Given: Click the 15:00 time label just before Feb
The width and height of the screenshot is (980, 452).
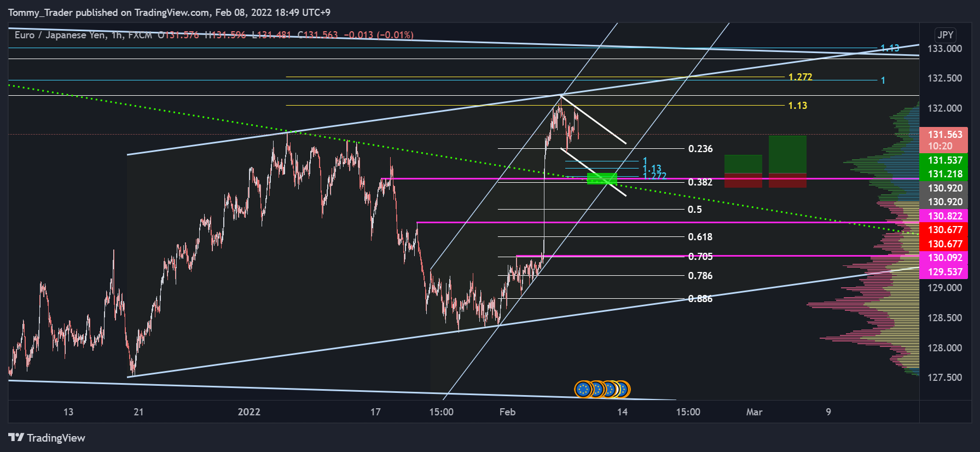Looking at the screenshot, I should (441, 412).
